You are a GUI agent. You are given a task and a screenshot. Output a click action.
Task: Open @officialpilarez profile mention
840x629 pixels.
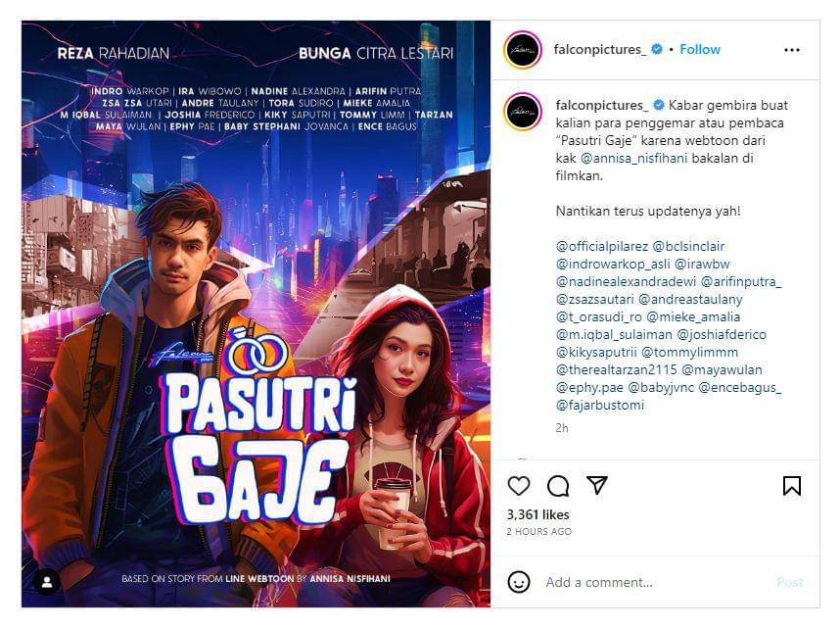pyautogui.click(x=601, y=246)
